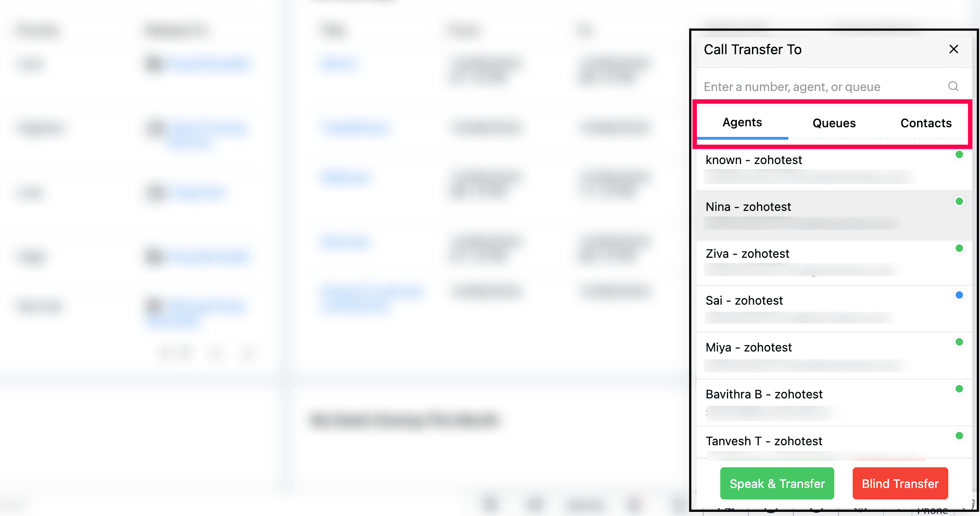Screen dimensions: 980x516
Task: Click Nina's green availability dot
Action: click(959, 201)
